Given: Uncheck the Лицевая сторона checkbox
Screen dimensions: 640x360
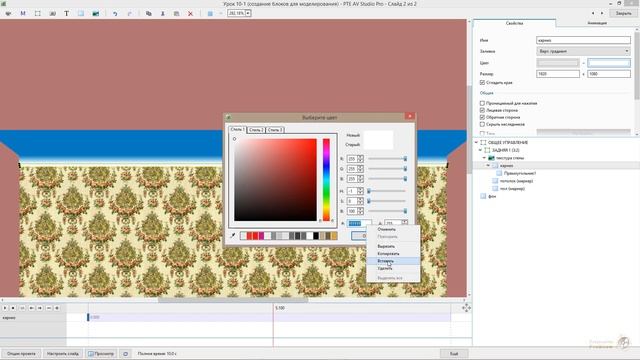Looking at the screenshot, I should coord(482,110).
